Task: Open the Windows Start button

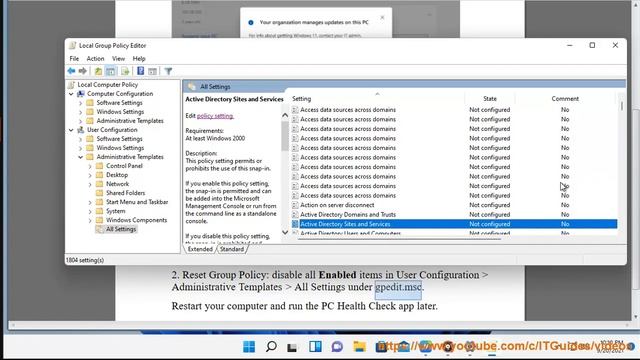Action: click(249, 347)
